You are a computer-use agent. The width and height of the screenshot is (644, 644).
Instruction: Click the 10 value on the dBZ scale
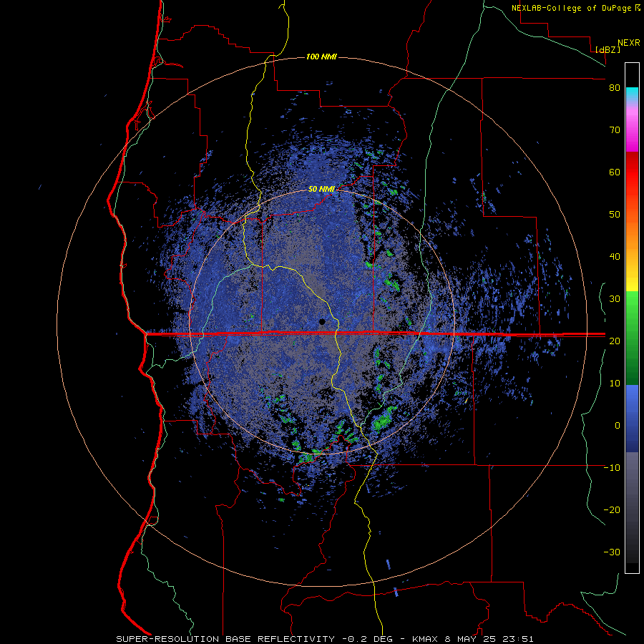tap(615, 384)
